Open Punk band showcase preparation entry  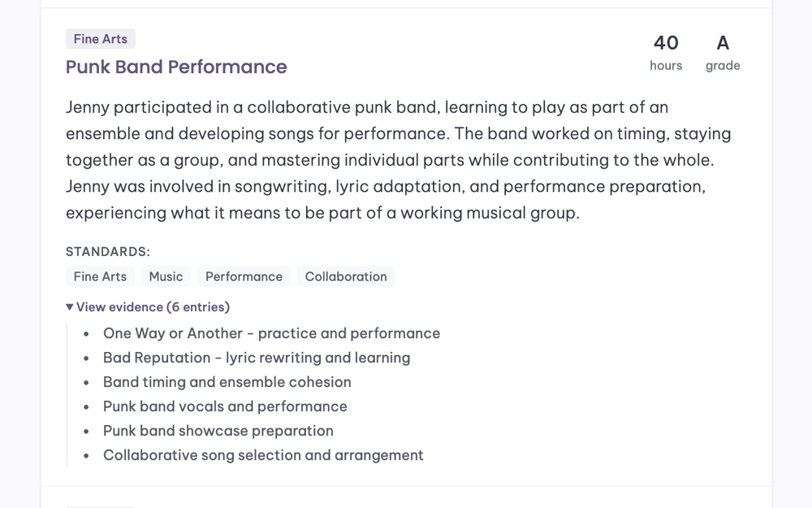point(218,431)
